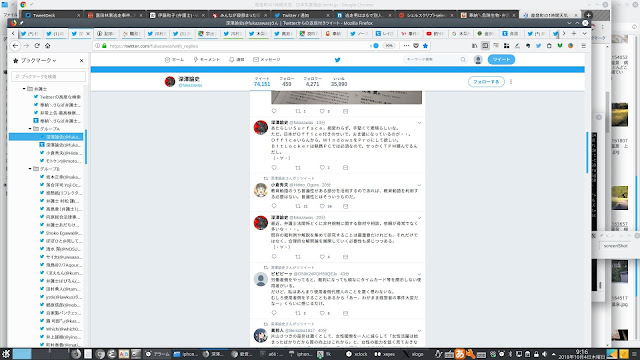This screenshot has height=360, width=640.
Task: Open page actions three-dot menu in address bar
Action: 406,46
